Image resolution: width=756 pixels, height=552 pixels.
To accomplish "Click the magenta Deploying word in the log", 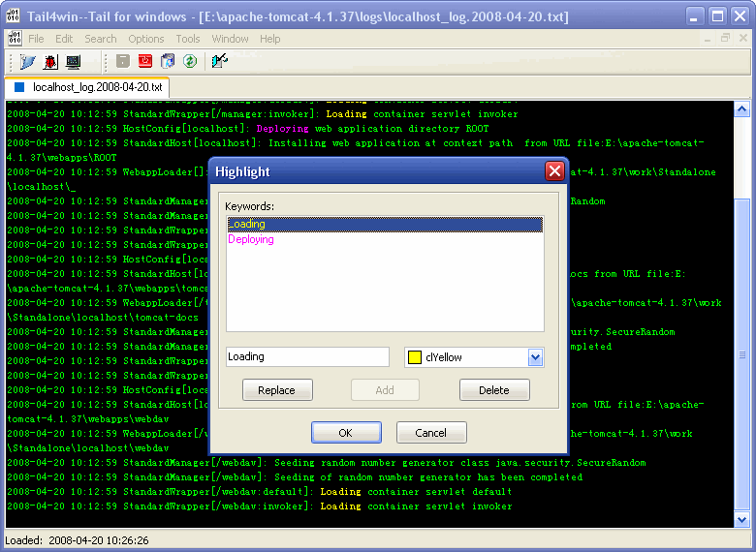I will [283, 129].
